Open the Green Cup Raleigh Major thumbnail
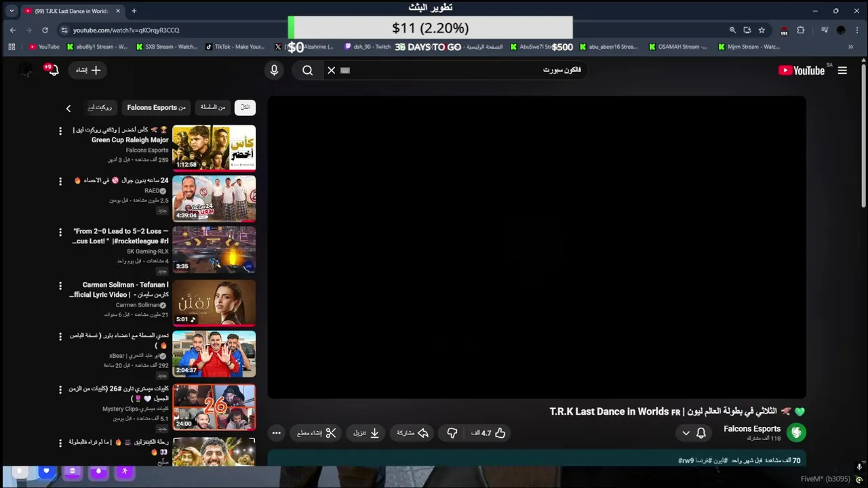This screenshot has width=868, height=488. 214,148
